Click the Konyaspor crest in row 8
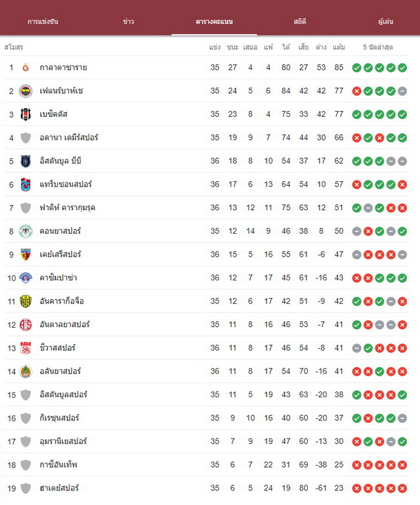This screenshot has width=420, height=505. pos(26,231)
